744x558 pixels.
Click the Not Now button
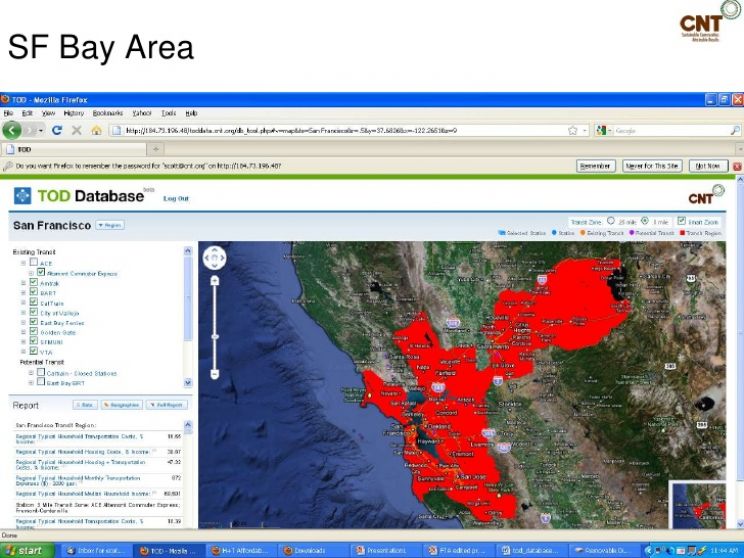pos(708,166)
